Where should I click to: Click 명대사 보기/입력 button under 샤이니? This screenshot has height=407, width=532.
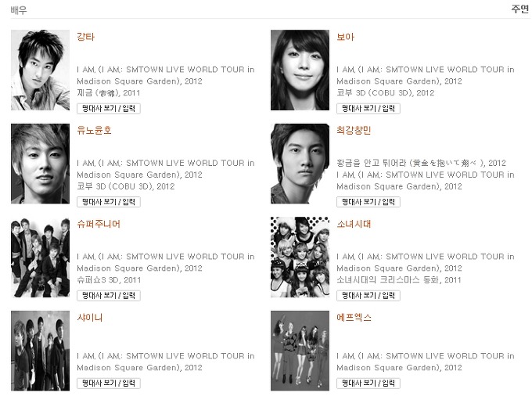click(109, 384)
